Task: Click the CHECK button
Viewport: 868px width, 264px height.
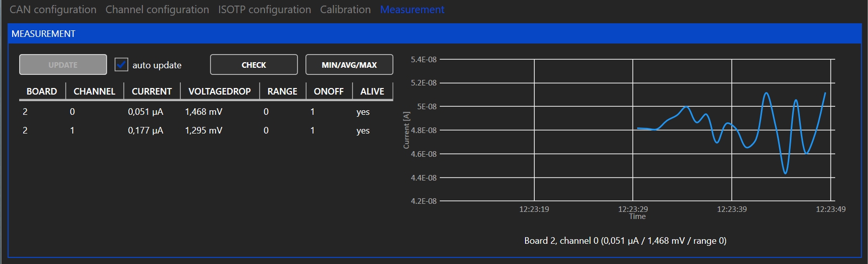Action: click(x=253, y=65)
